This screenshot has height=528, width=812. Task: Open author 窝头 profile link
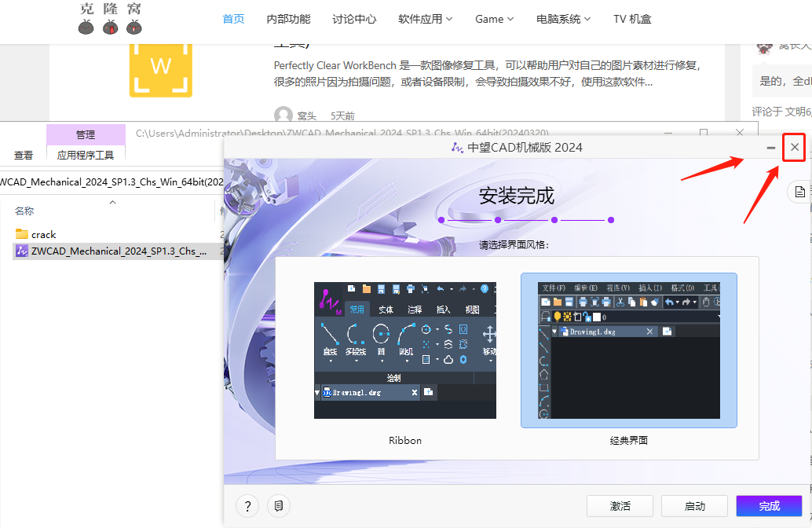[x=306, y=116]
